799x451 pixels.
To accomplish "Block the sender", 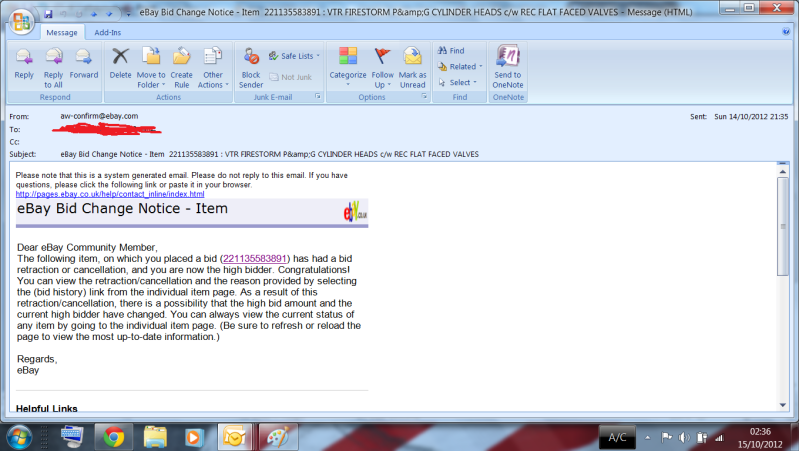I will coord(251,68).
